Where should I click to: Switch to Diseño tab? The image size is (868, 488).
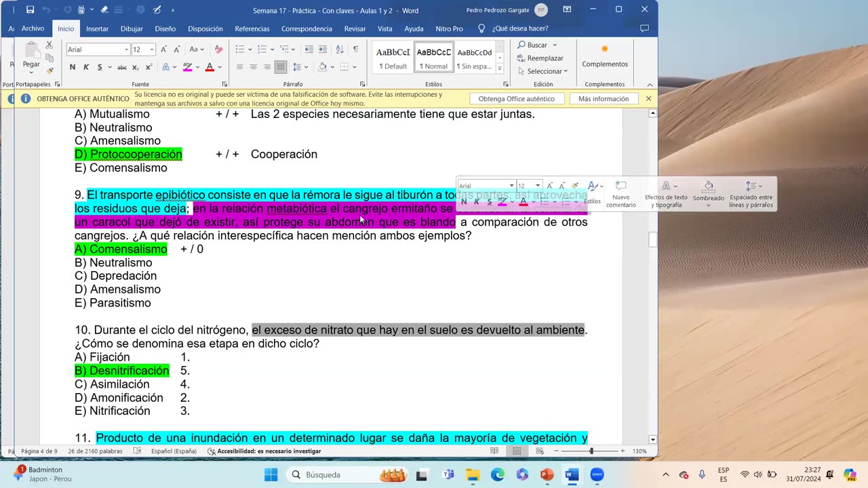tap(165, 28)
